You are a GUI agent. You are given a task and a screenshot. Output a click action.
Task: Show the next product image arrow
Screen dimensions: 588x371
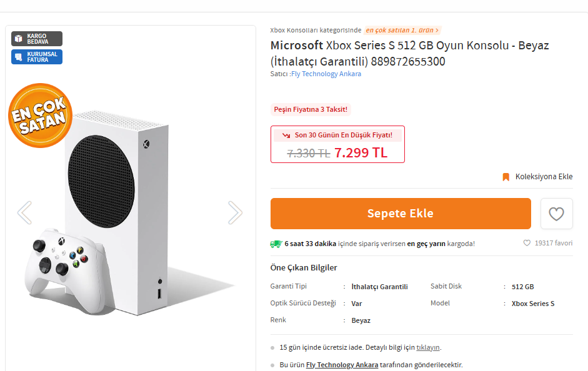click(x=235, y=212)
